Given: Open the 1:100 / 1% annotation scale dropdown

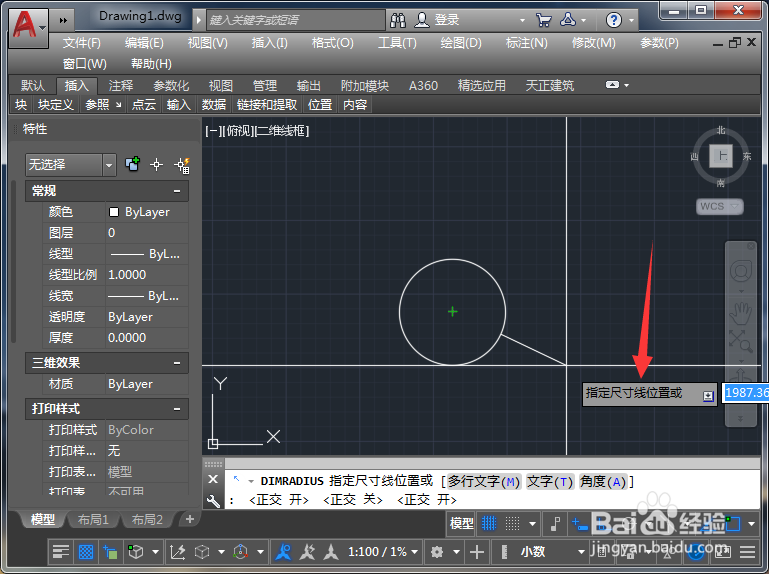Looking at the screenshot, I should point(383,552).
